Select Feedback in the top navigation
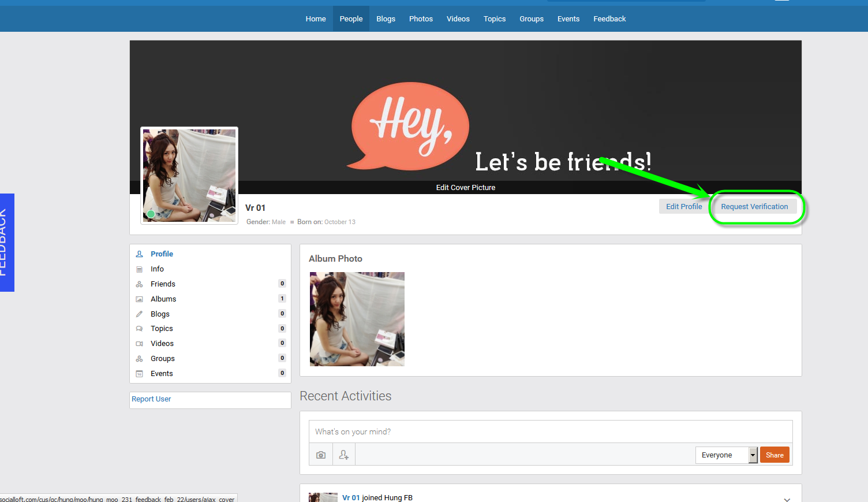The height and width of the screenshot is (502, 868). tap(609, 19)
